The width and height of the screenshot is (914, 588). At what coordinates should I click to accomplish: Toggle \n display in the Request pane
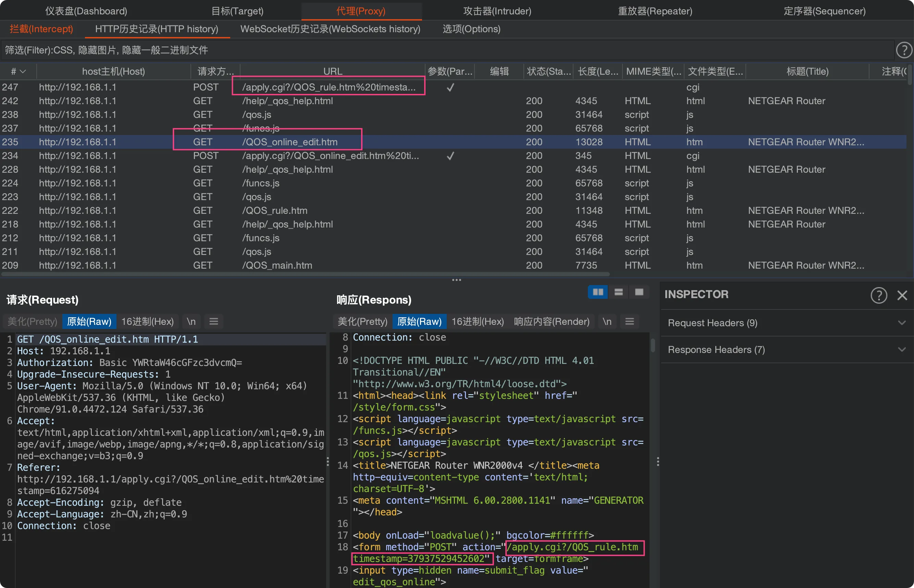191,321
